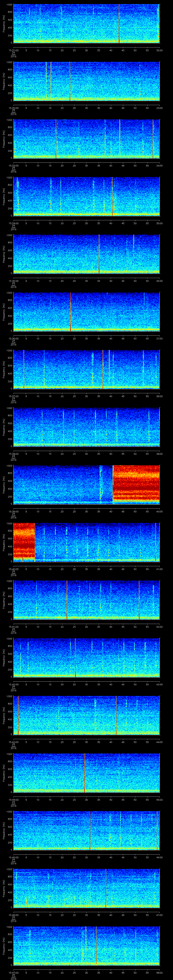The width and height of the screenshot is (173, 980).
Task: Select the spectrogram panel starting at 15:38:00
Action: tap(86, 427)
